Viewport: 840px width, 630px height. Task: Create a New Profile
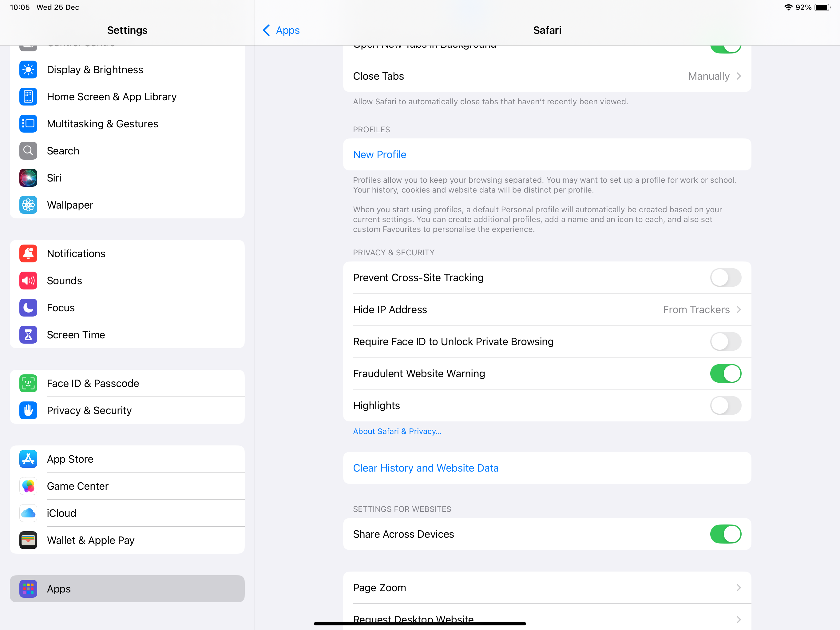click(x=547, y=155)
